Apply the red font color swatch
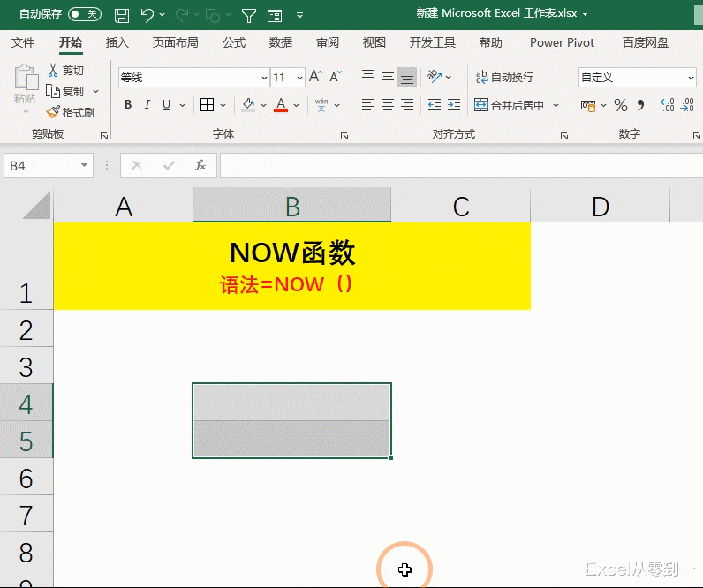 point(281,105)
